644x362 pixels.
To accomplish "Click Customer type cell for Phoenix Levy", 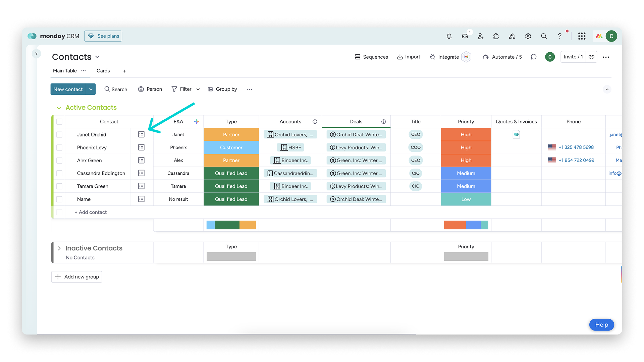I will tap(231, 147).
